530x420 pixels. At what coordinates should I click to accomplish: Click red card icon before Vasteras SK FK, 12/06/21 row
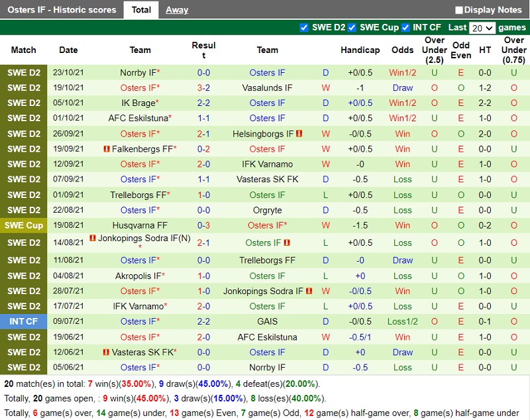(x=106, y=352)
